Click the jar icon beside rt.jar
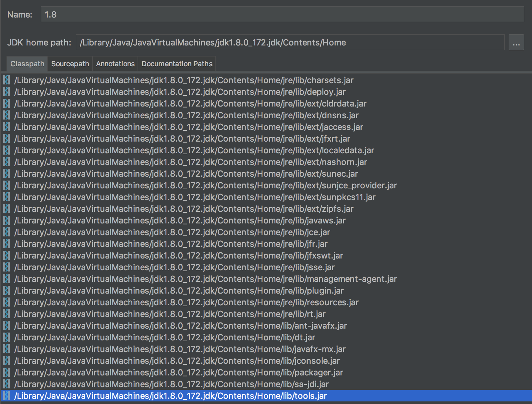The image size is (532, 404). click(6, 314)
